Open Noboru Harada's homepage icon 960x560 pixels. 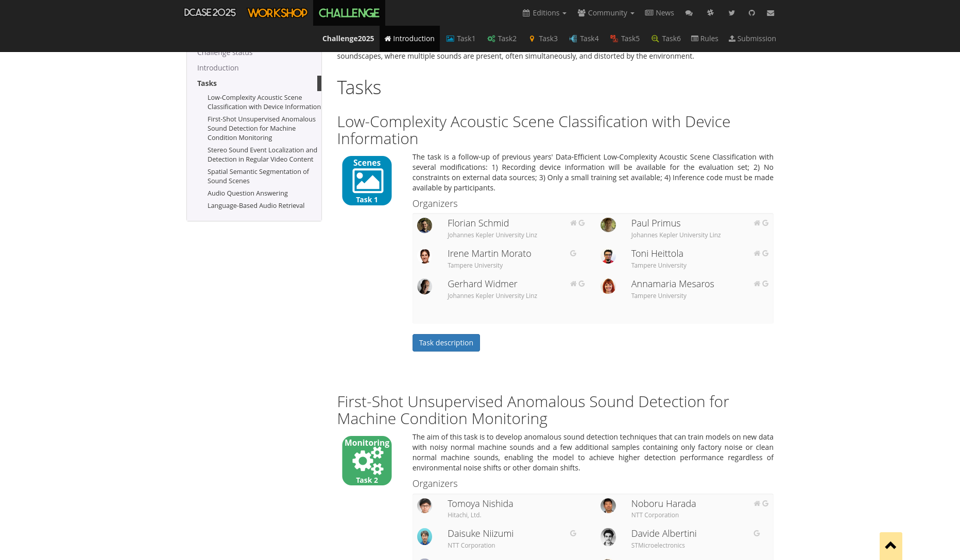[x=757, y=503]
